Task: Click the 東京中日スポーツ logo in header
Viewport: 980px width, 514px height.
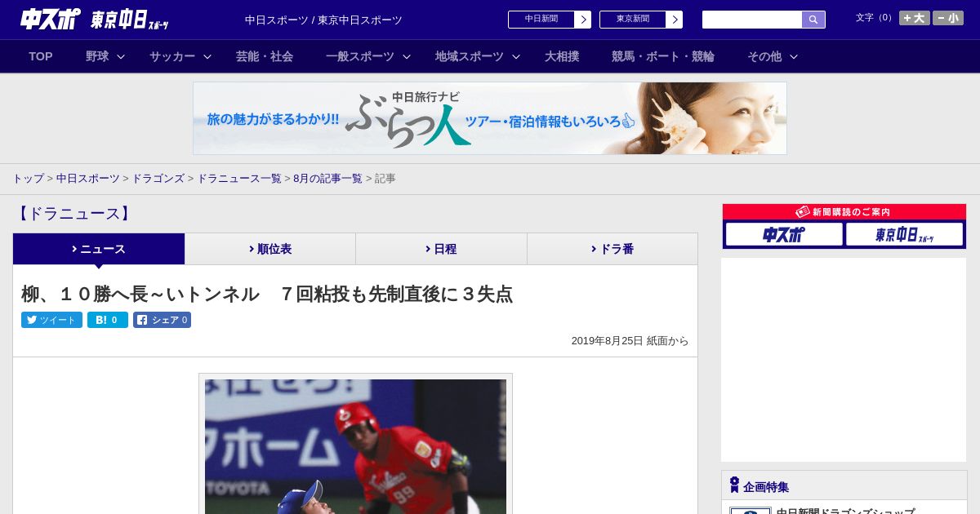Action: [129, 20]
